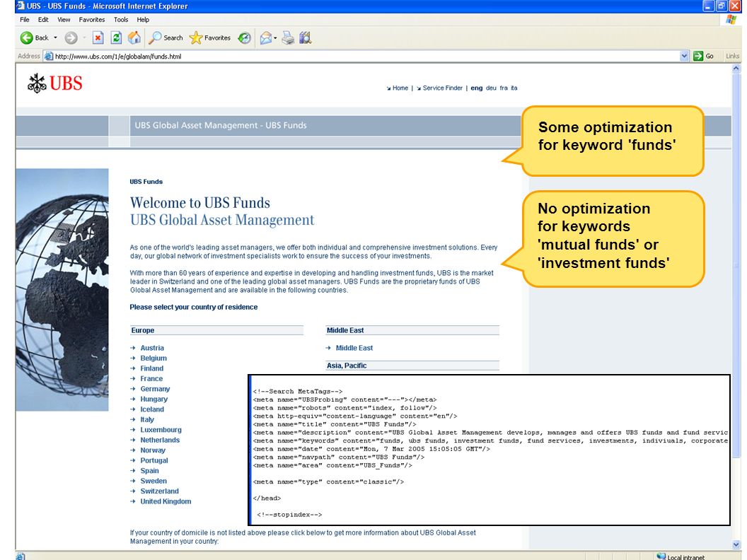Click the UBS logo
Image resolution: width=747 pixels, height=560 pixels.
[54, 83]
